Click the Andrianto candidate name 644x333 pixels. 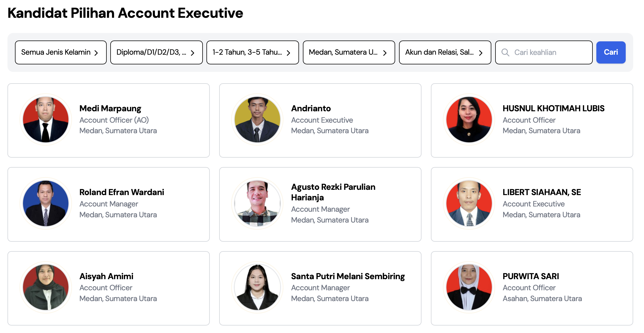(311, 108)
